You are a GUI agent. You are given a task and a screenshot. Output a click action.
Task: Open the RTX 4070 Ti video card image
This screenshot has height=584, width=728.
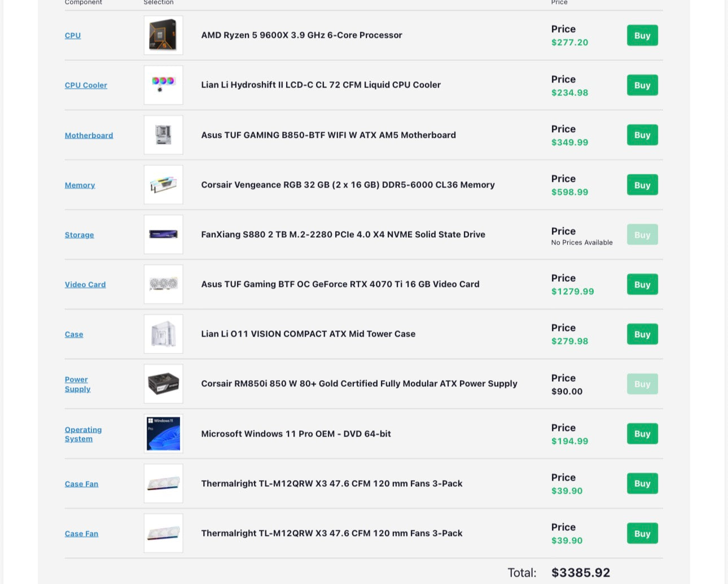(x=163, y=284)
